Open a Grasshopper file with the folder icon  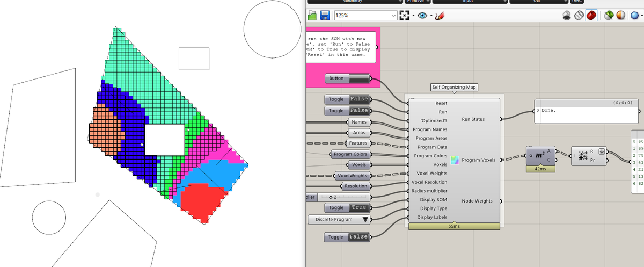click(x=312, y=16)
